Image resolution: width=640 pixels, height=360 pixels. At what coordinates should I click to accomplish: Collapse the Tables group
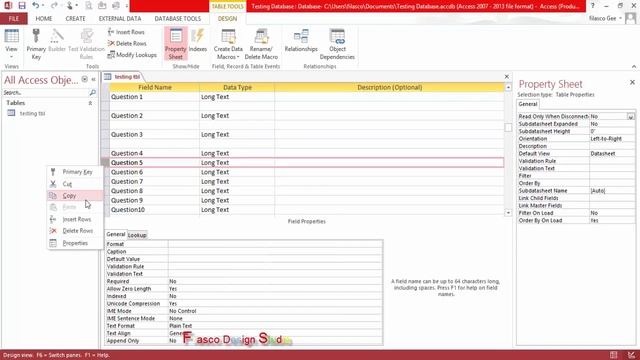click(x=90, y=103)
